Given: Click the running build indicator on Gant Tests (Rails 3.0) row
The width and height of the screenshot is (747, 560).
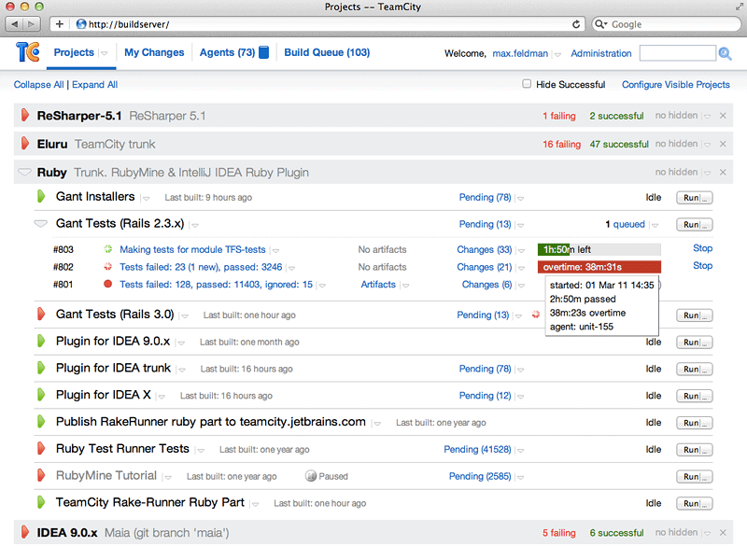Looking at the screenshot, I should pos(536,315).
